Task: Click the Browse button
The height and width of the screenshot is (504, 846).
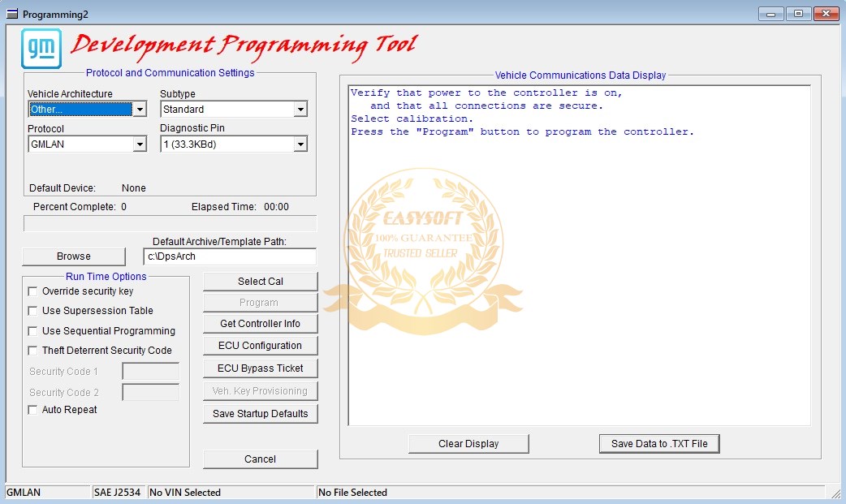Action: (74, 256)
